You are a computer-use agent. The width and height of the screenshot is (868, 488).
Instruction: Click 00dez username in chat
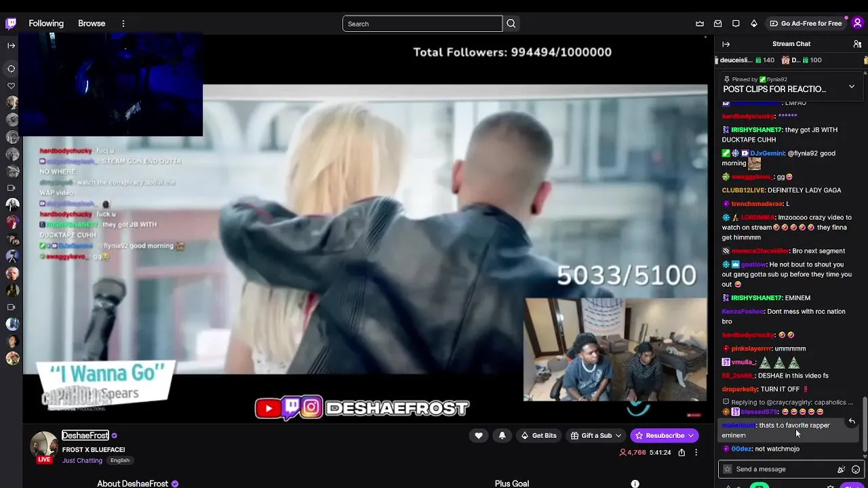pyautogui.click(x=741, y=449)
